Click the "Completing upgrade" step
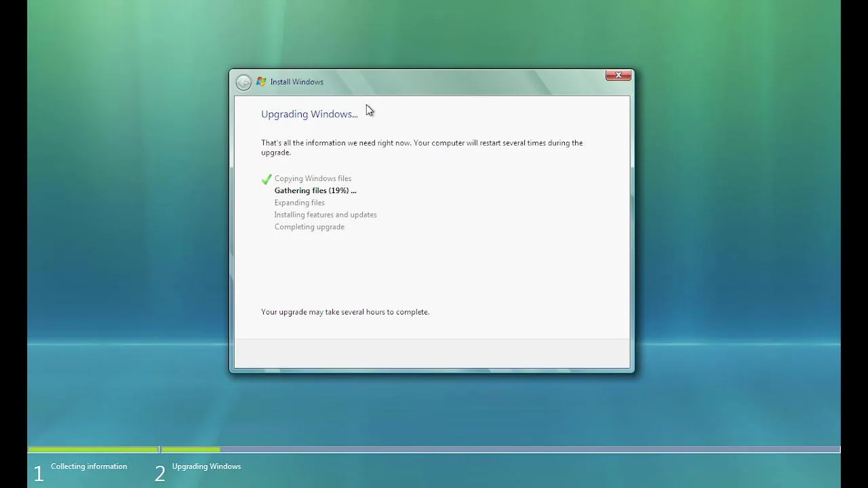868x488 pixels. 309,227
